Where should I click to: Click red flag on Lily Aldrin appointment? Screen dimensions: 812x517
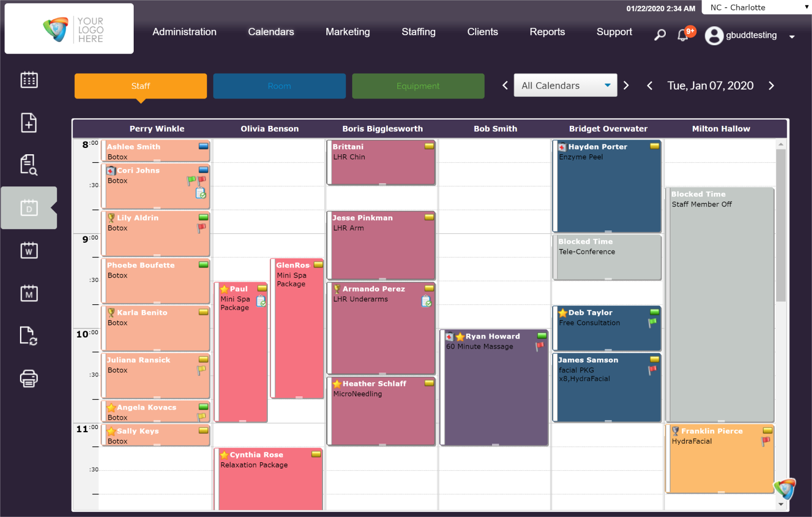coord(201,228)
